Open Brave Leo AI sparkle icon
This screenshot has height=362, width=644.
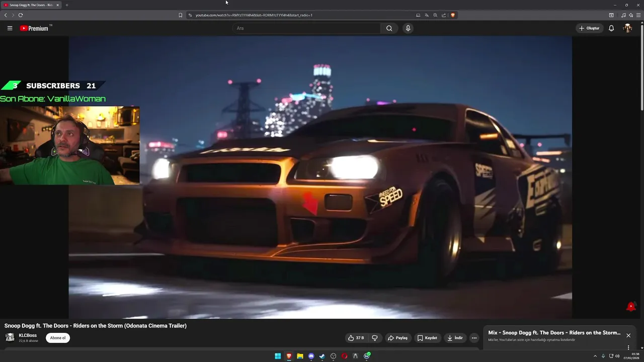click(x=631, y=15)
